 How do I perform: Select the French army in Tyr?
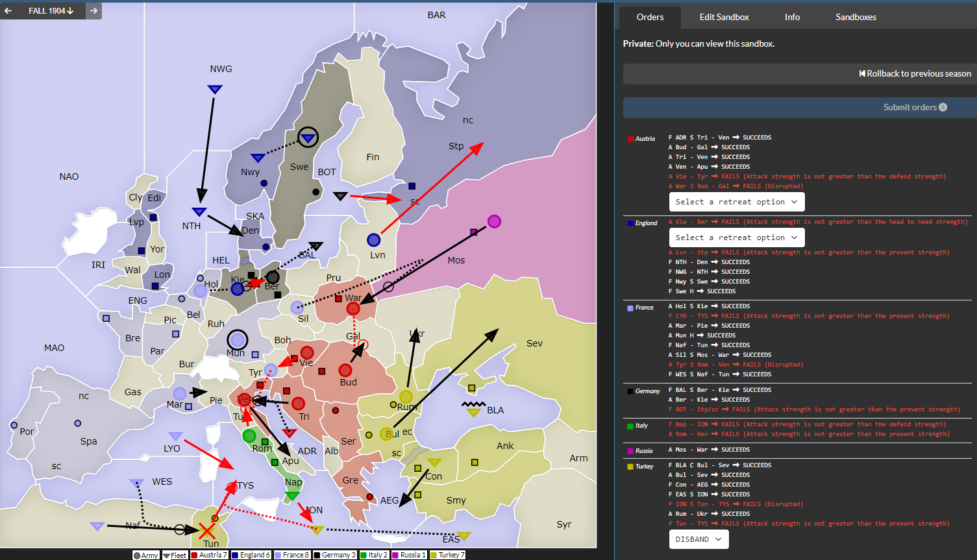click(271, 370)
